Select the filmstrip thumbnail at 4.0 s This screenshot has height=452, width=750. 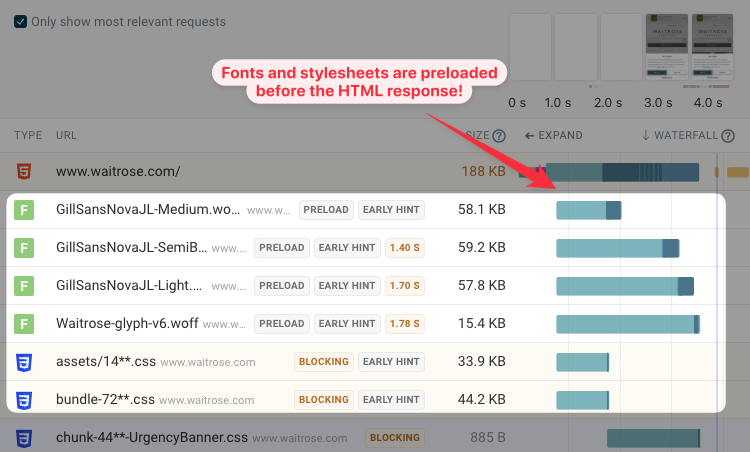coord(709,47)
